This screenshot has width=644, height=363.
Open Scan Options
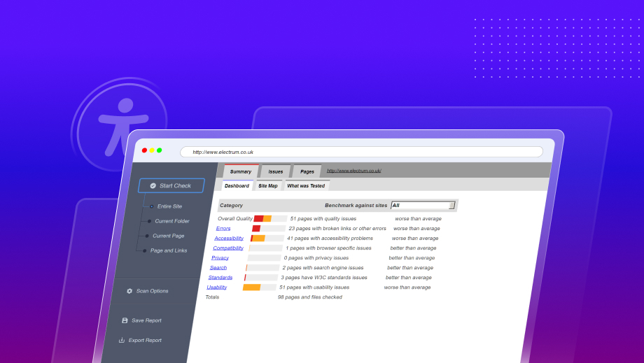152,291
